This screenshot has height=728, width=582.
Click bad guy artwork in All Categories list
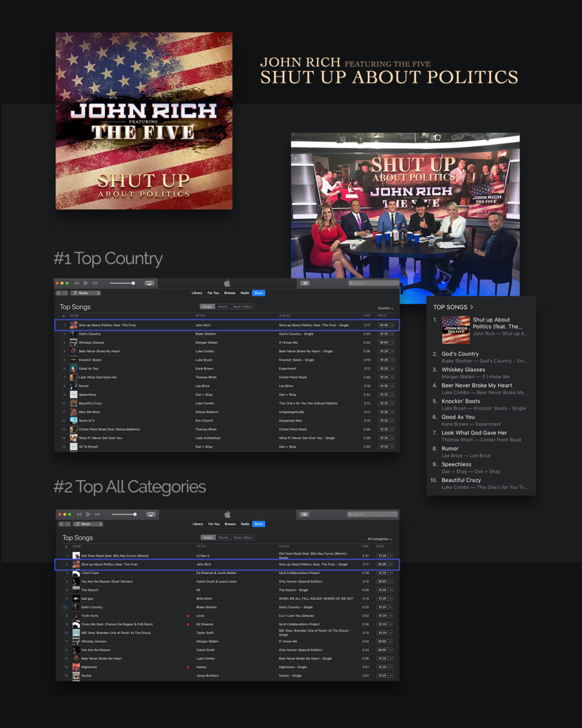point(76,598)
